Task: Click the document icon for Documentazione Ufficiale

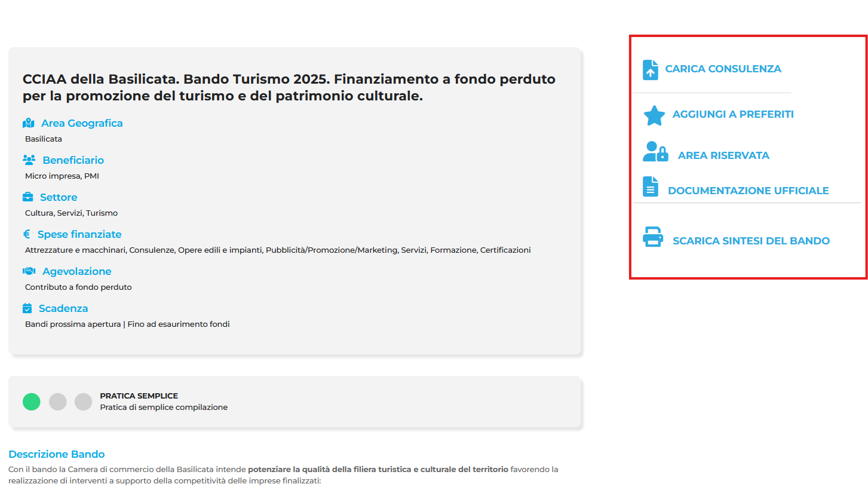Action: 650,186
